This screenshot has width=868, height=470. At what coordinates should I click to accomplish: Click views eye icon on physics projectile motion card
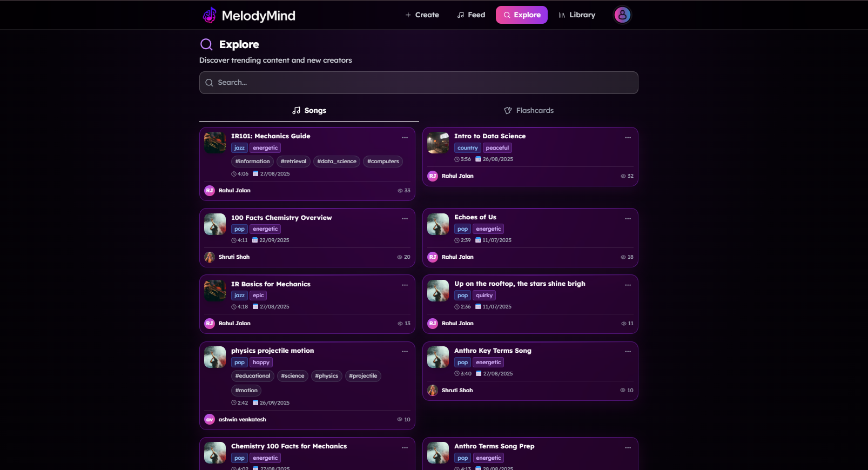pyautogui.click(x=400, y=420)
